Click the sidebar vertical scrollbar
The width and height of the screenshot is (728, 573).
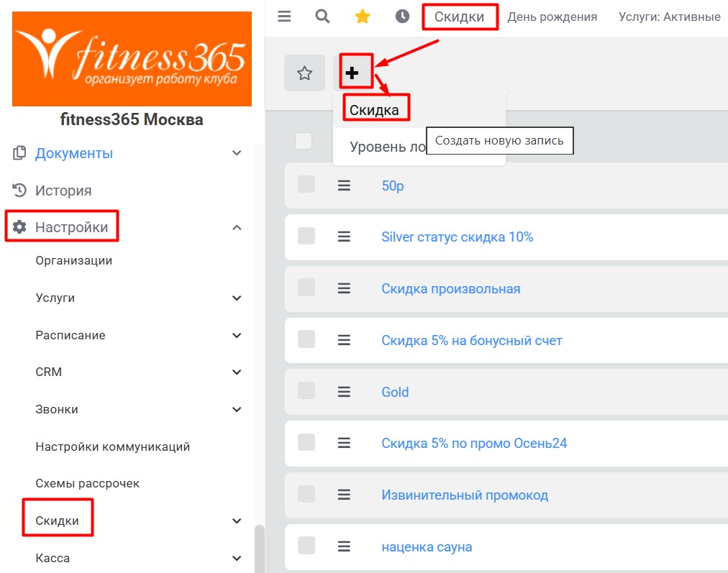click(x=260, y=549)
